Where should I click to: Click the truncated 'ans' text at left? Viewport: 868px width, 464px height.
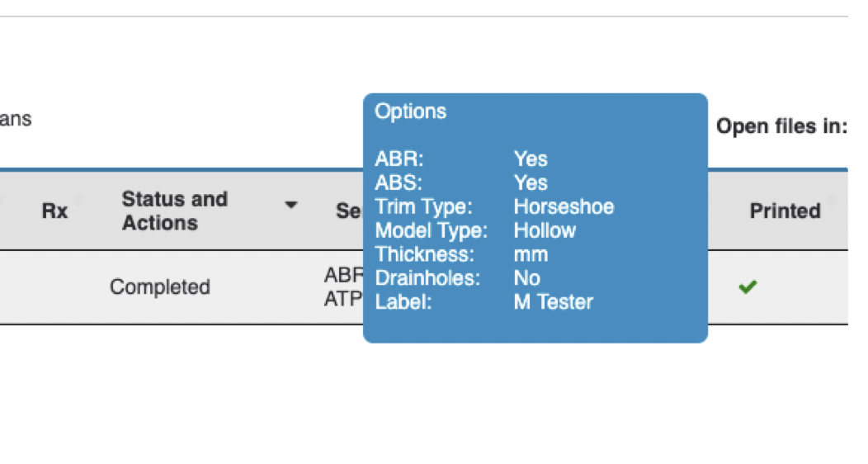coord(16,119)
